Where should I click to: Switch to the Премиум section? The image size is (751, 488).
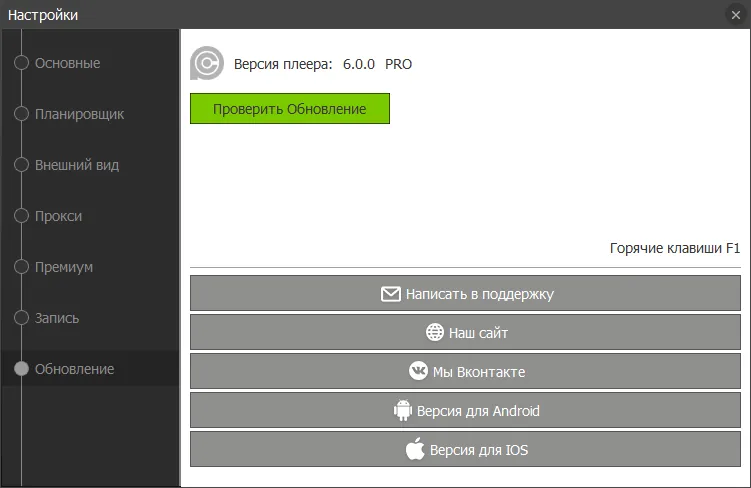pos(64,267)
